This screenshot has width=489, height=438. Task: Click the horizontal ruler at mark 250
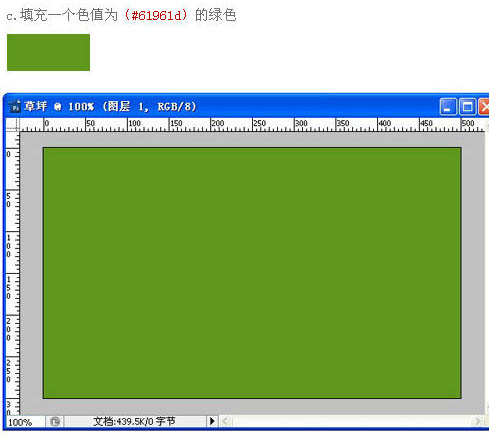(x=259, y=124)
